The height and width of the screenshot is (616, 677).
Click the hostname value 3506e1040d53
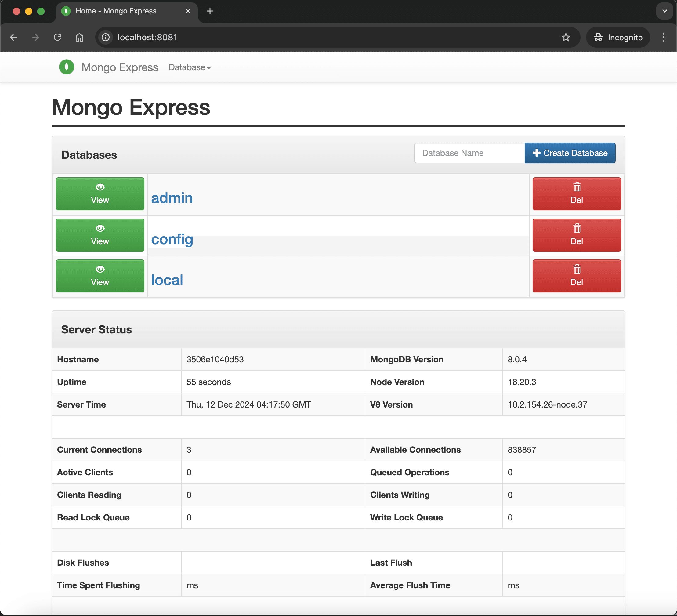(215, 359)
